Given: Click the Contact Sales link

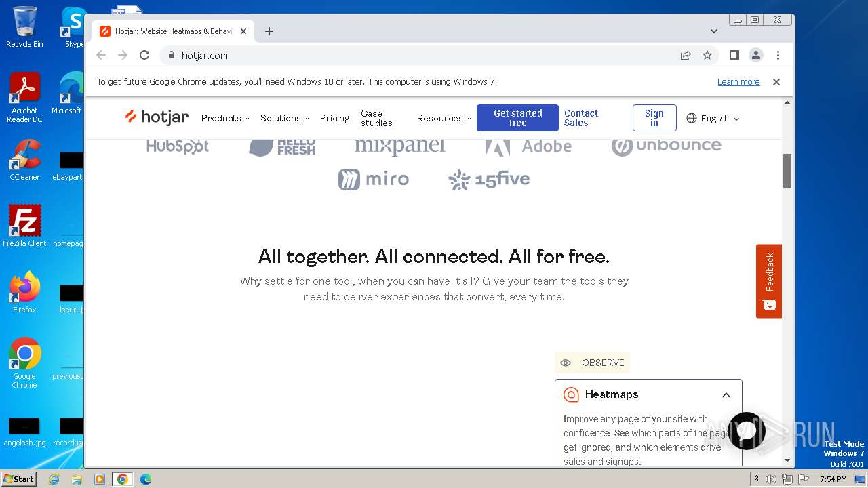Looking at the screenshot, I should [x=581, y=118].
